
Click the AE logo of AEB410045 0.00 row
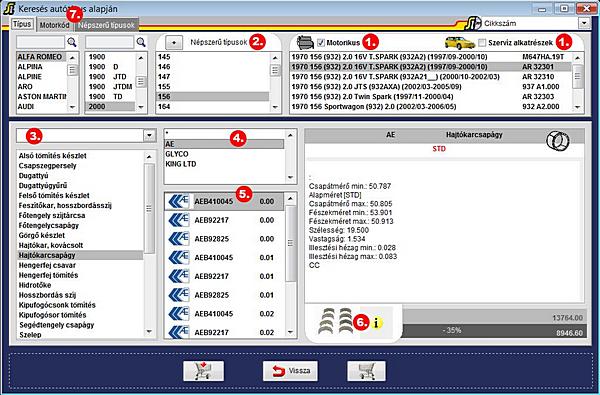(179, 201)
